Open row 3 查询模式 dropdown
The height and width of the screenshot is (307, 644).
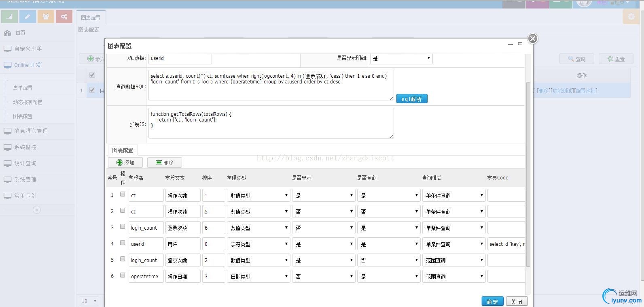454,228
